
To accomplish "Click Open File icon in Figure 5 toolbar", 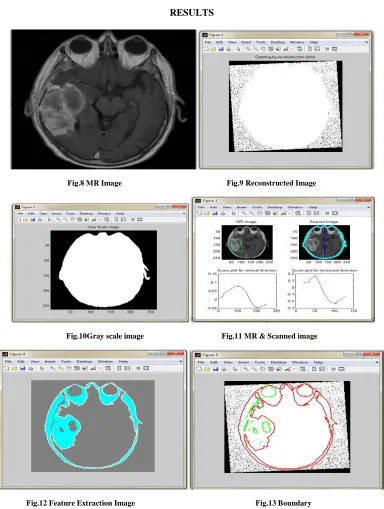I will point(207,369).
